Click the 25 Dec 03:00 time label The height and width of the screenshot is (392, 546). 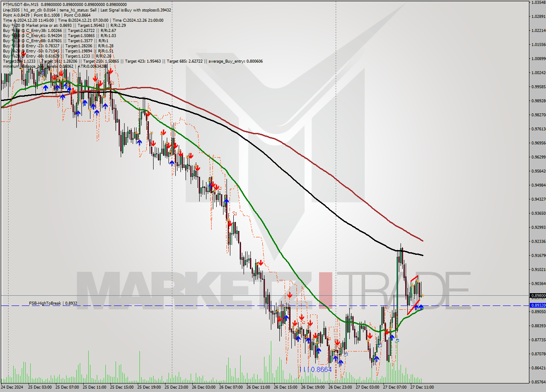point(40,387)
